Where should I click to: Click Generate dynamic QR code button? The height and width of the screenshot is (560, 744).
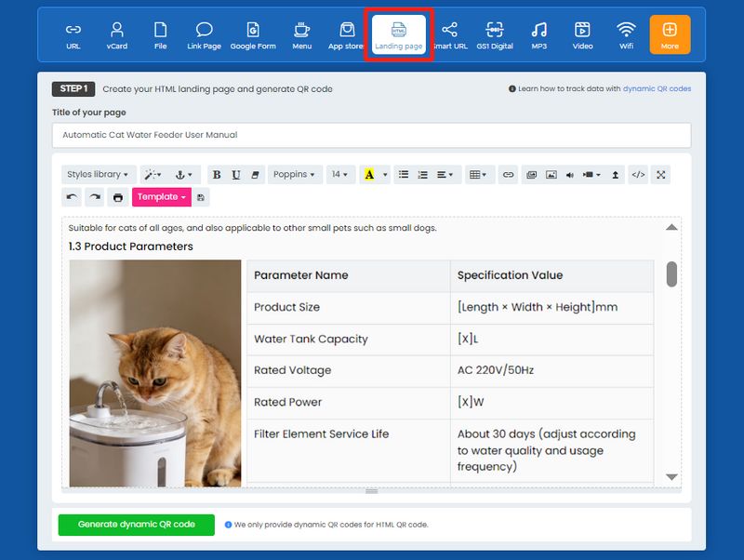pos(137,525)
